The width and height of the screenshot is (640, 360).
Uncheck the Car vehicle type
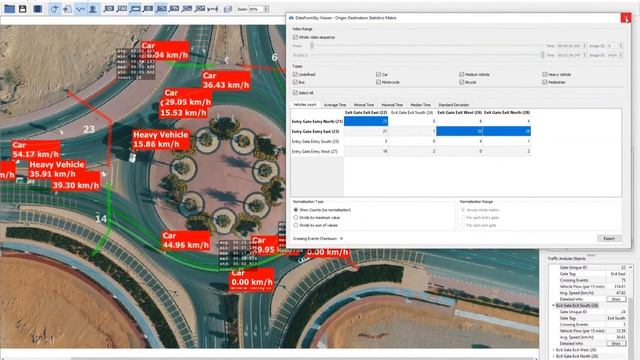point(378,75)
